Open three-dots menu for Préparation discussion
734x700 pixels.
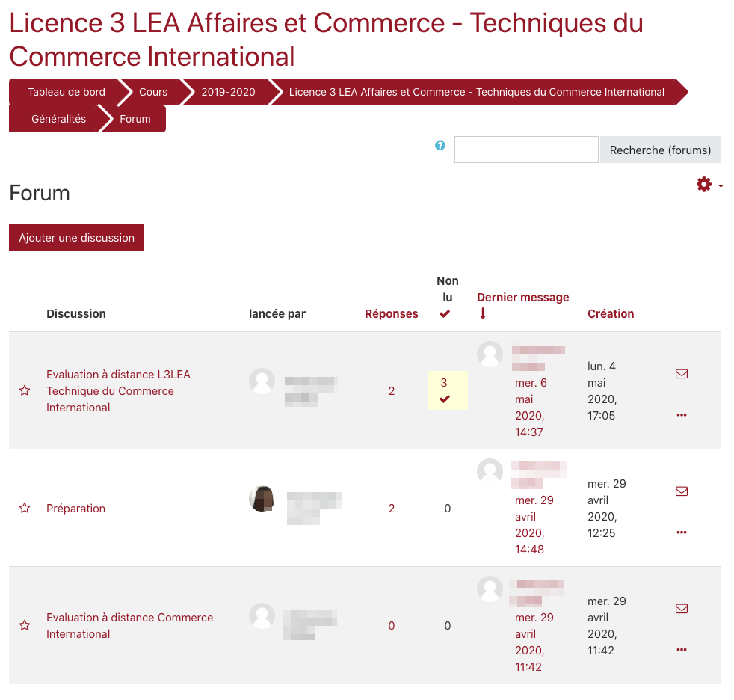click(681, 532)
